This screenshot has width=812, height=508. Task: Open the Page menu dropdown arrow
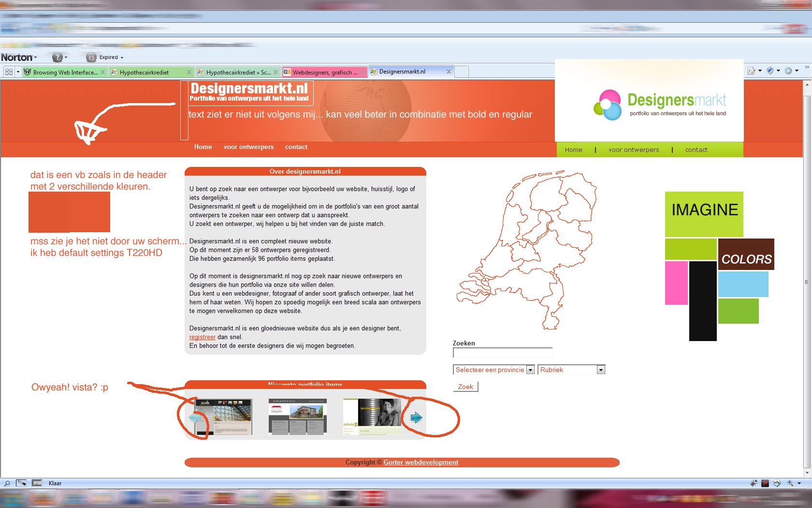760,71
